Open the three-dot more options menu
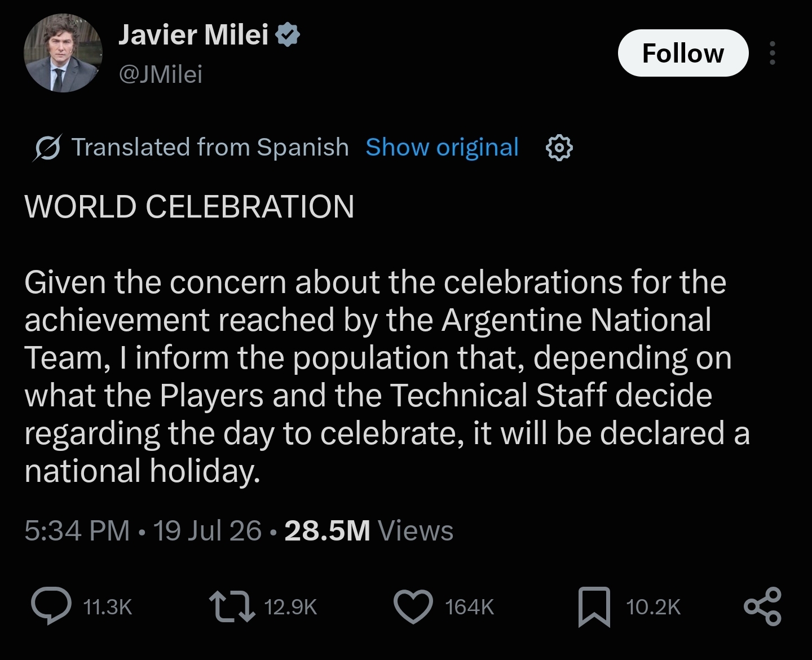Image resolution: width=812 pixels, height=660 pixels. tap(773, 53)
